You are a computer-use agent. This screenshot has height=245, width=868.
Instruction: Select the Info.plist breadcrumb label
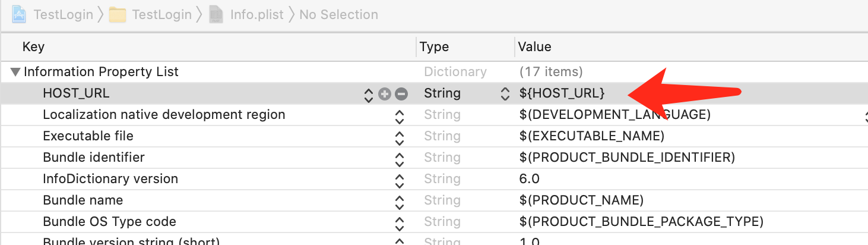(256, 14)
